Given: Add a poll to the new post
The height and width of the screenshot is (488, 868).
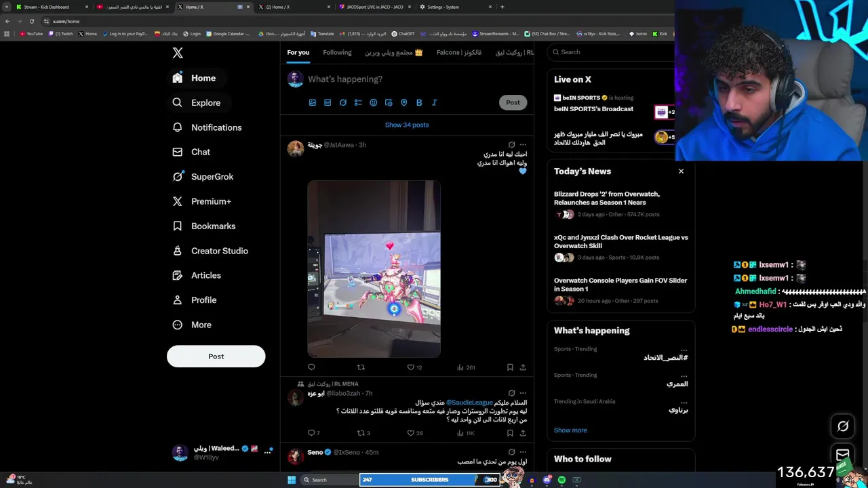Looking at the screenshot, I should 358,102.
